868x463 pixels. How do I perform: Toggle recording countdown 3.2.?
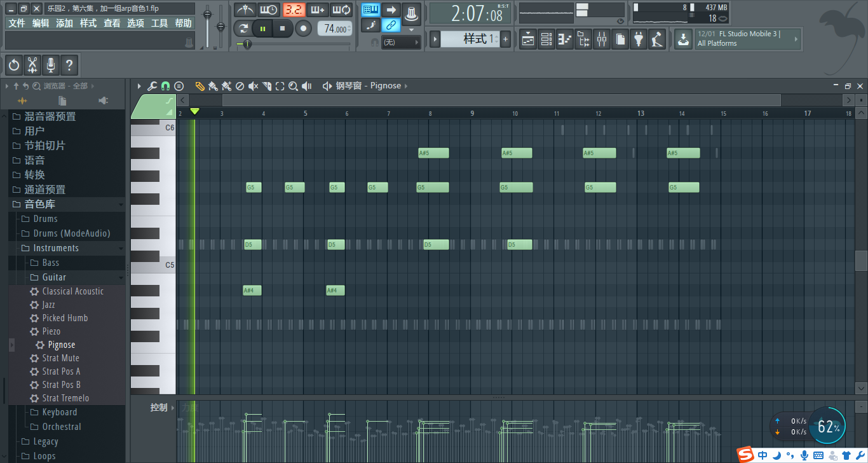294,10
